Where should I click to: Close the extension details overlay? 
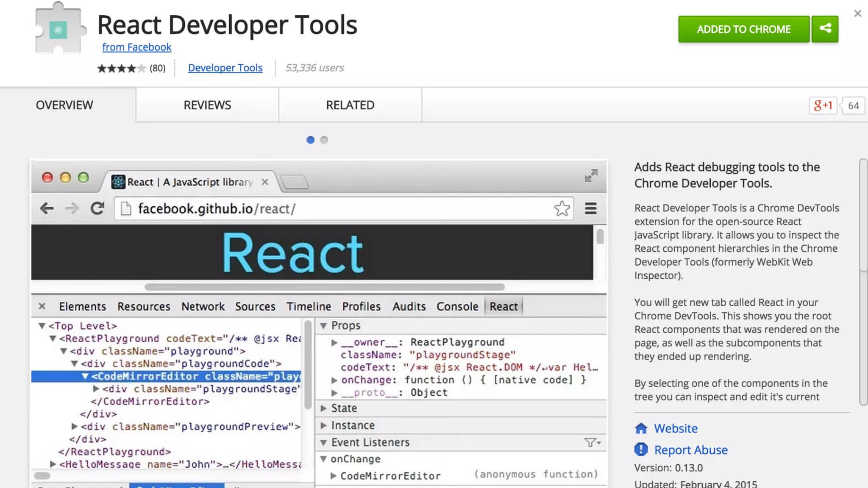tap(857, 14)
